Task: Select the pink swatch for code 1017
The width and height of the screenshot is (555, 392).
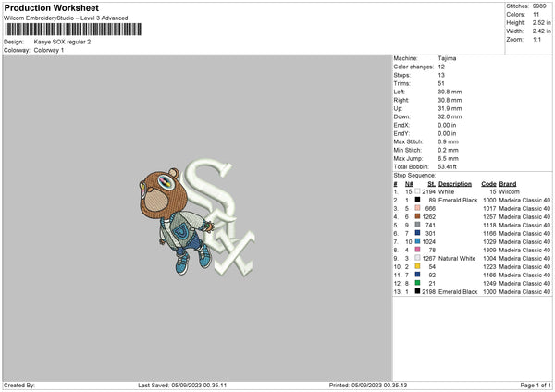Action: (x=417, y=208)
